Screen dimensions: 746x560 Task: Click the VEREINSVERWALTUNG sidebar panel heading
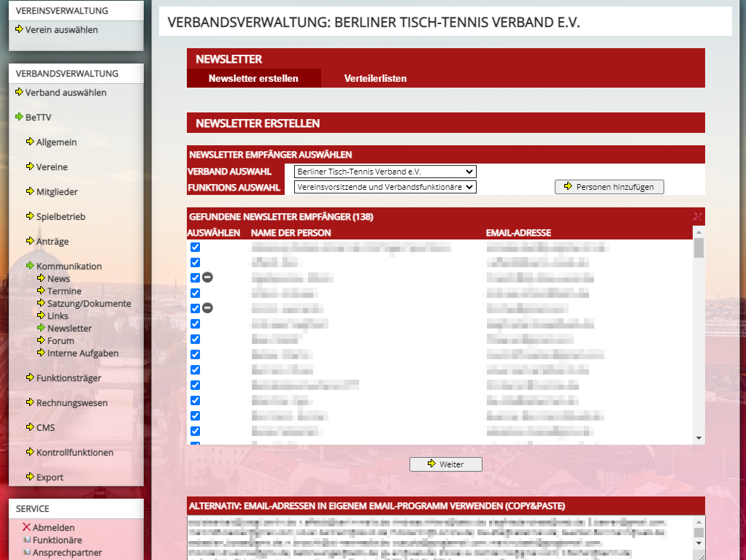[x=62, y=10]
